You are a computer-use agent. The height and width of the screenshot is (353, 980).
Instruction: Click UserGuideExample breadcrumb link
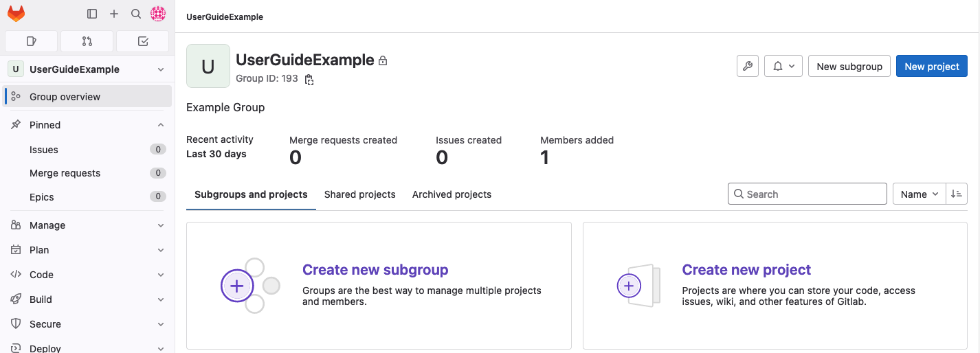pyautogui.click(x=225, y=16)
